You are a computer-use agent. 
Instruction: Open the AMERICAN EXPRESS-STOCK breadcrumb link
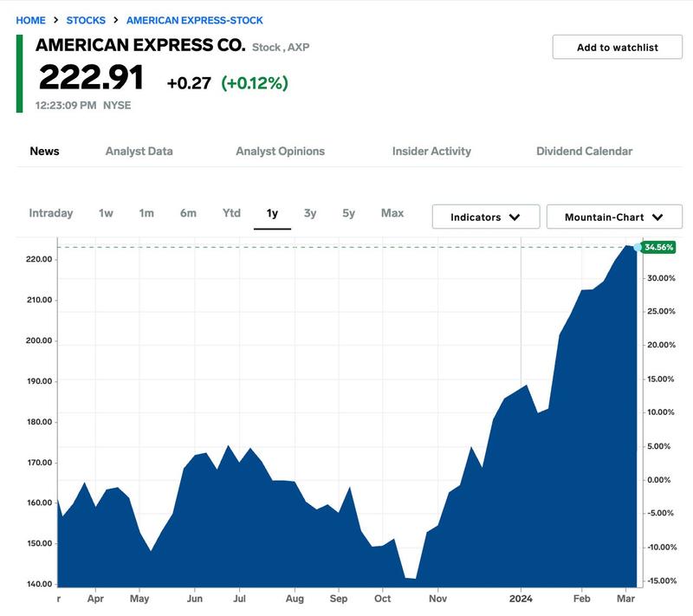194,20
